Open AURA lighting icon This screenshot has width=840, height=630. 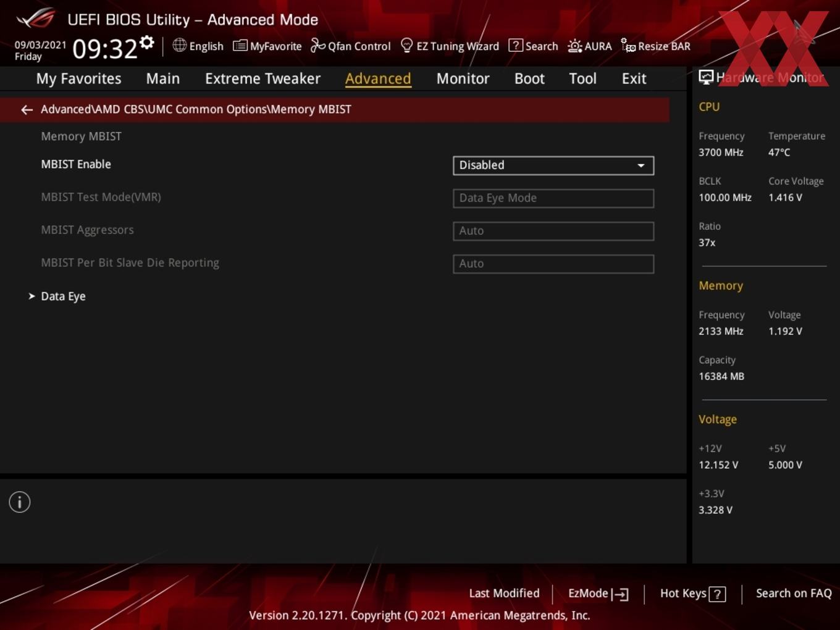click(574, 46)
